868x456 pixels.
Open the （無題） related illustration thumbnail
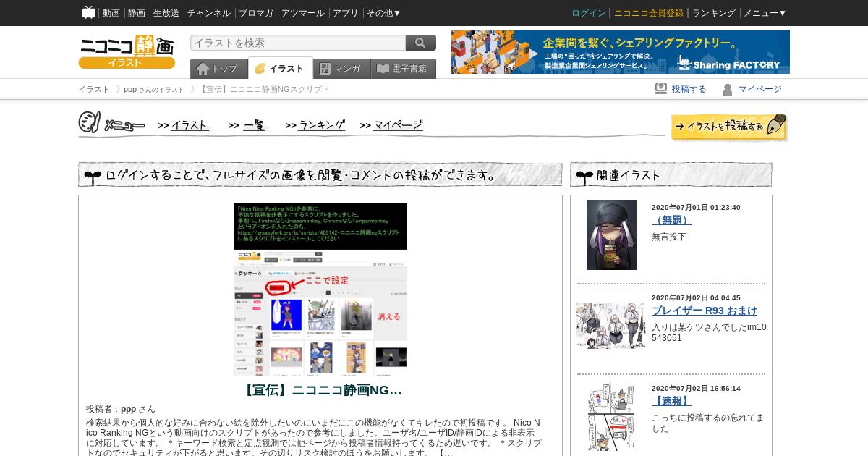(x=611, y=235)
